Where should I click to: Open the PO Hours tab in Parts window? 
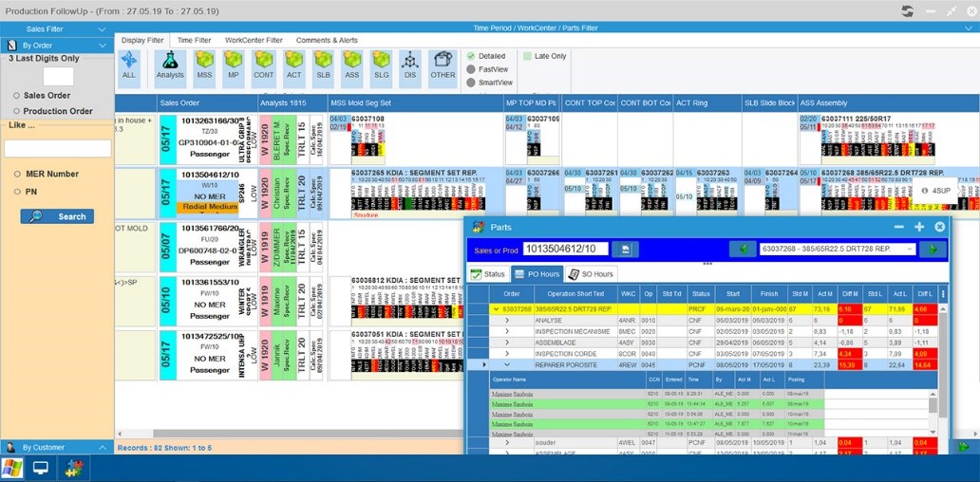pos(537,274)
